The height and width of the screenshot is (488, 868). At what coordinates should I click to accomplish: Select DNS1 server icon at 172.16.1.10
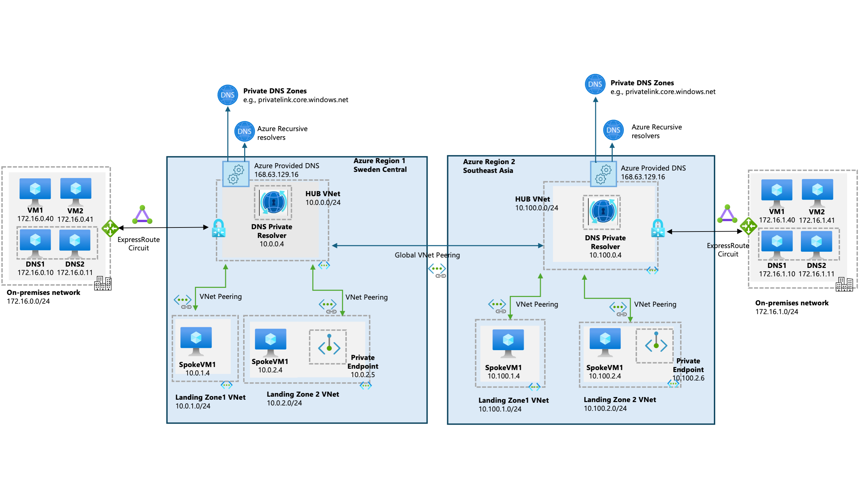777,245
